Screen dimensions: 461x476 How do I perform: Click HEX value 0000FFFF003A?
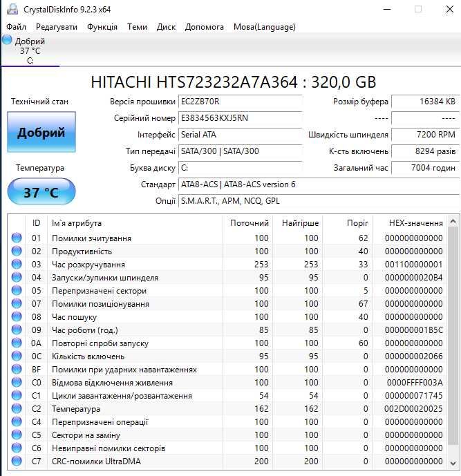415,383
